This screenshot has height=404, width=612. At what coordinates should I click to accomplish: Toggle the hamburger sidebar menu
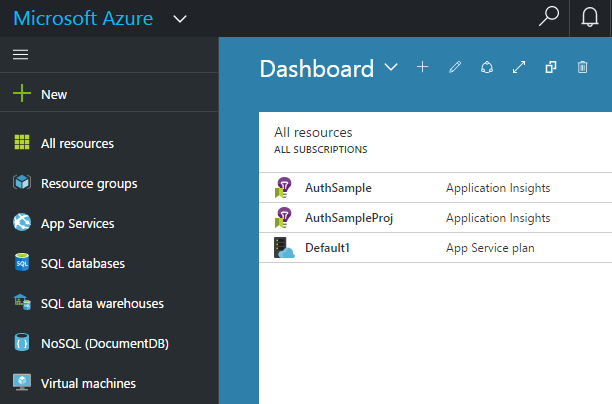(x=20, y=54)
